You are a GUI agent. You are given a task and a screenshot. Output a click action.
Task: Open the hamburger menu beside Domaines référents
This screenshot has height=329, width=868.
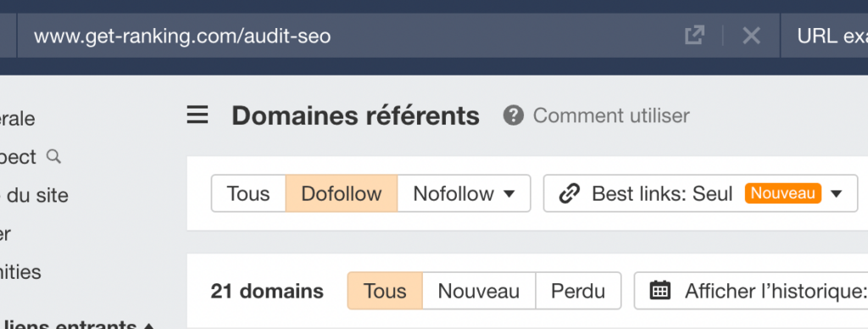point(198,115)
